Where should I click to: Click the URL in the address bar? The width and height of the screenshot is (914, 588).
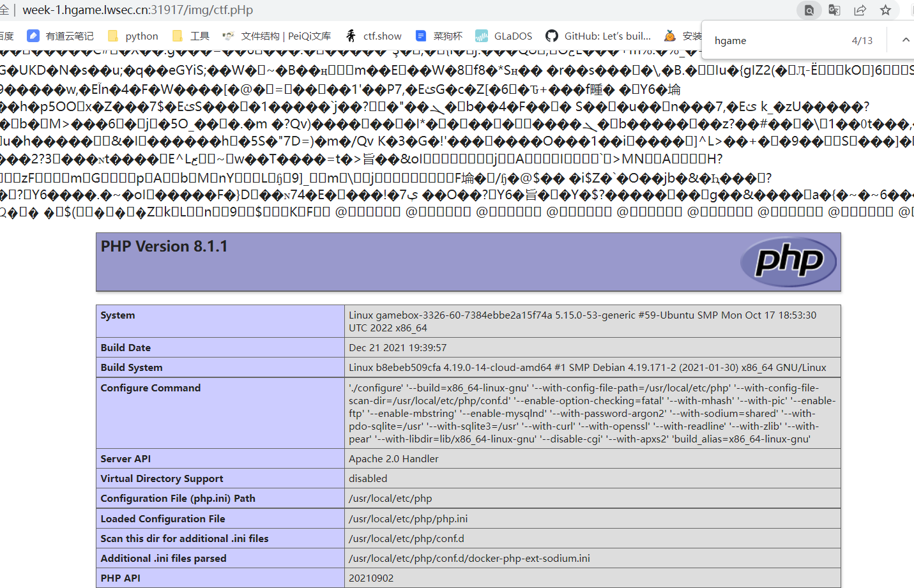click(x=138, y=10)
